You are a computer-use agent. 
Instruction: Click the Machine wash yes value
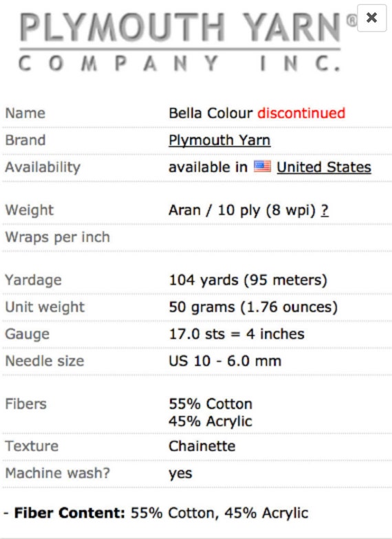coord(180,474)
